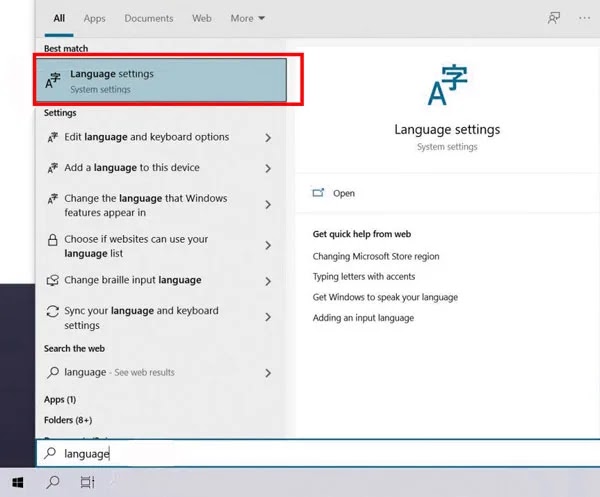Screen dimensions: 600x497
Task: Click the large Language settings icon in preview
Action: click(x=447, y=85)
